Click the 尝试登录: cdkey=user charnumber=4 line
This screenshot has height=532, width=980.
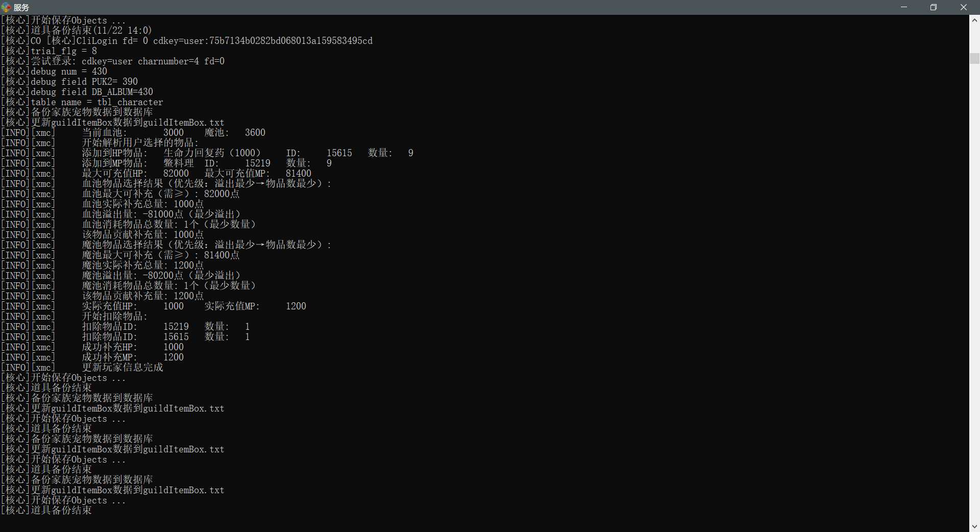tap(113, 61)
